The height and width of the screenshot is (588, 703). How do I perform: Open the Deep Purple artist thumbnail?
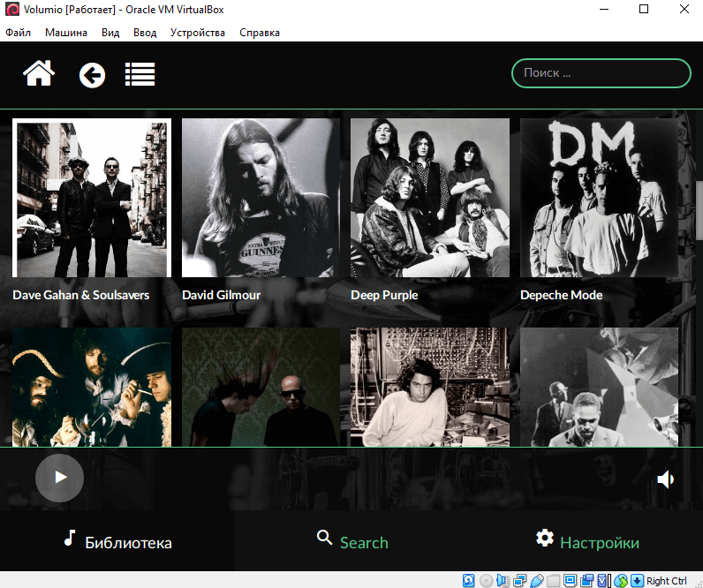coord(429,199)
